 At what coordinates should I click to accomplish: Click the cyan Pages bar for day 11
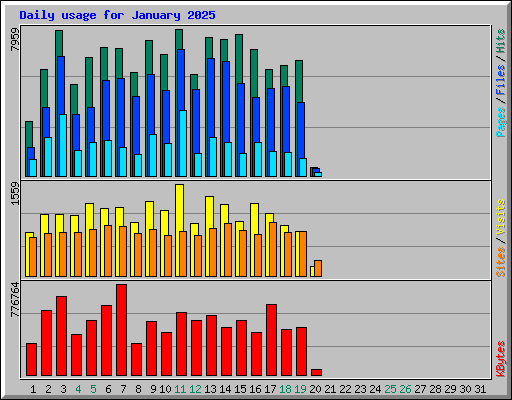pos(183,143)
